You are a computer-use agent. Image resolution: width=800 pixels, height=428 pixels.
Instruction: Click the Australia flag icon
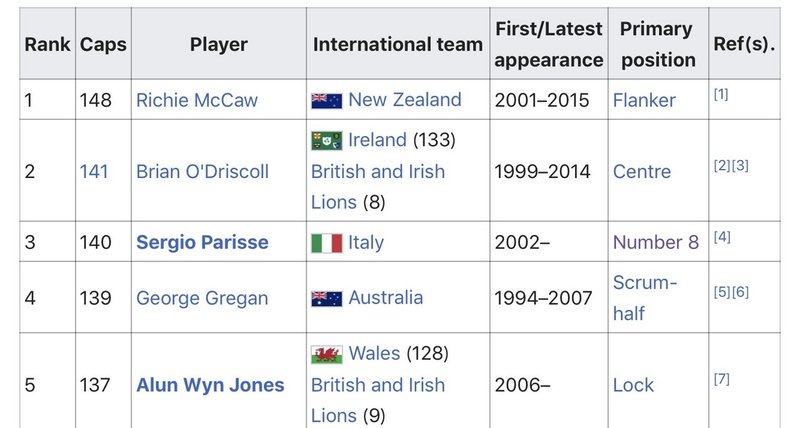(x=327, y=298)
